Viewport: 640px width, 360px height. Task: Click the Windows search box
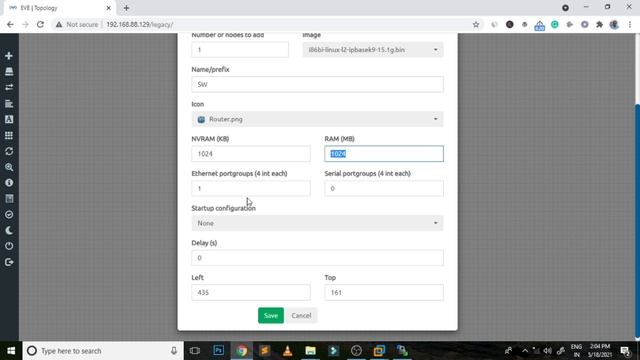[x=103, y=351]
